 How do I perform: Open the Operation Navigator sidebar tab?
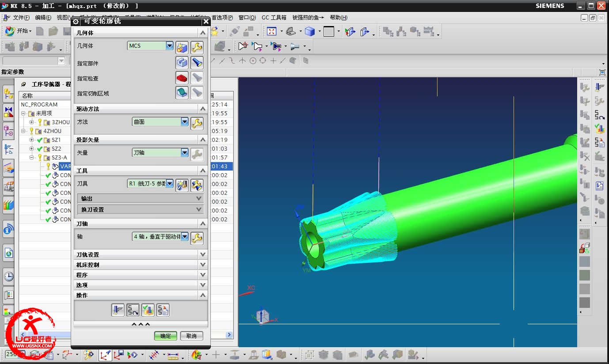8,149
